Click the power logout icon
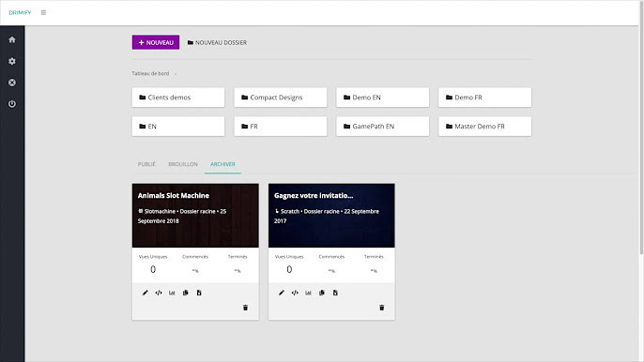Viewport: 644px width, 362px height. point(12,104)
